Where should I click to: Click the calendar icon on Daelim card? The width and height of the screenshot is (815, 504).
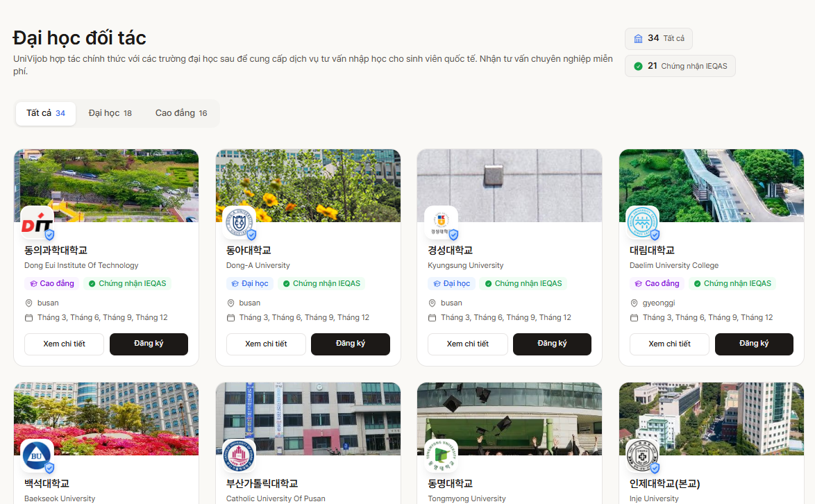634,317
